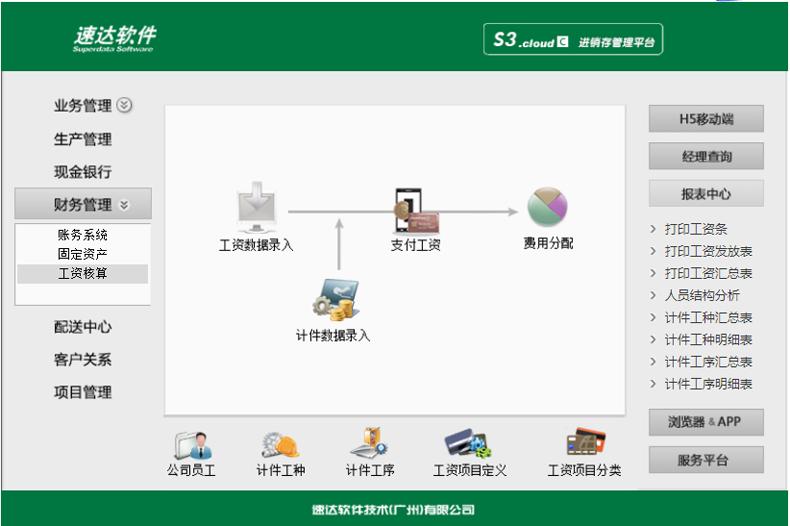Expand the 打印工资条 report arrow
Screen dimensions: 790x526
point(653,229)
